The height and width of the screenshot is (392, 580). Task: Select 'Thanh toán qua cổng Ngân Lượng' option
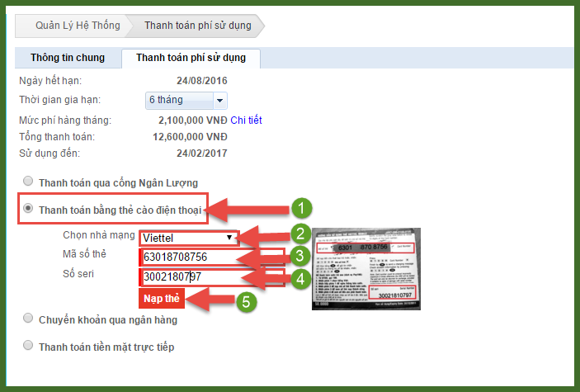[x=29, y=182]
